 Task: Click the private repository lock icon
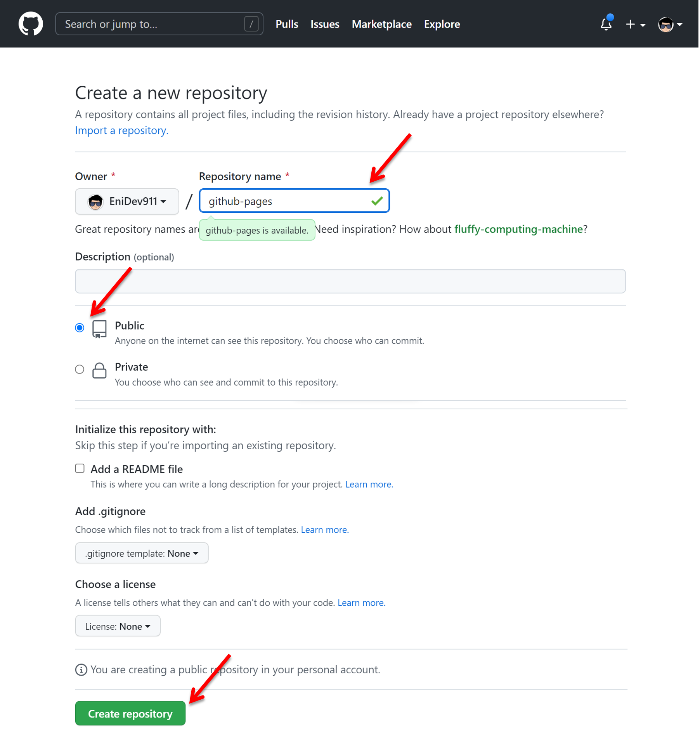[99, 371]
